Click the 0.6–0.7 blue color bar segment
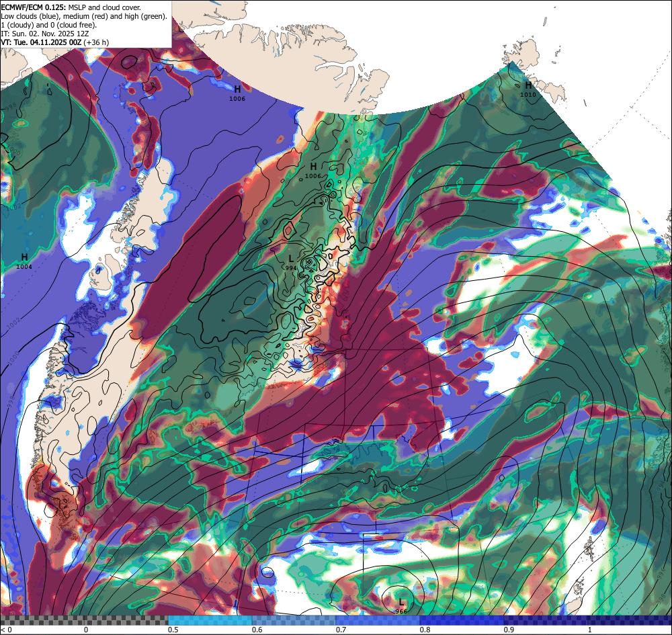The height and width of the screenshot is (635, 672). 294,620
